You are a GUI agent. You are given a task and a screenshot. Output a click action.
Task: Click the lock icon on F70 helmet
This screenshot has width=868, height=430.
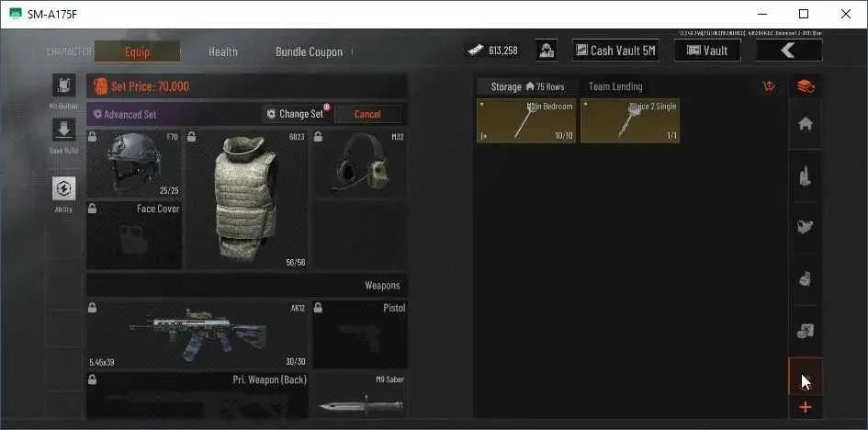(93, 136)
